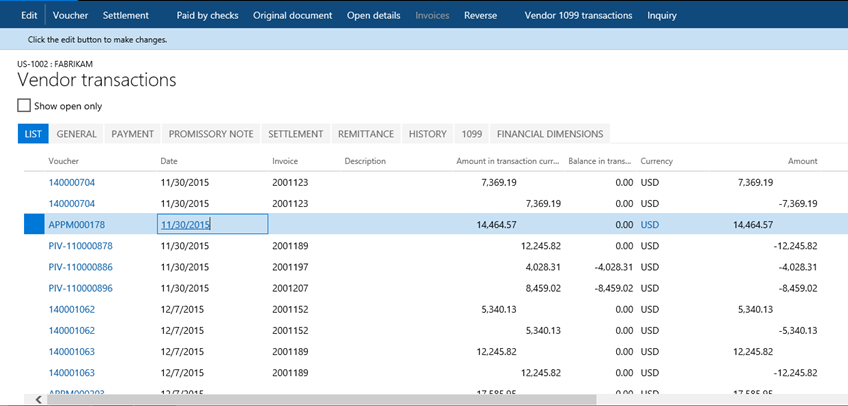Open voucher link APPM000178

tap(76, 225)
